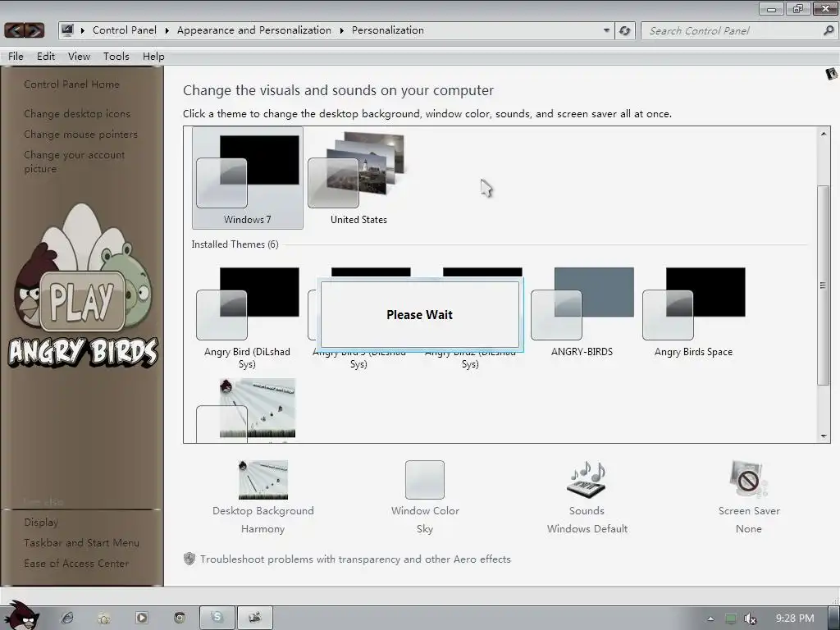Switch to the Personalization taskbar window
840x630 pixels.
point(255,618)
